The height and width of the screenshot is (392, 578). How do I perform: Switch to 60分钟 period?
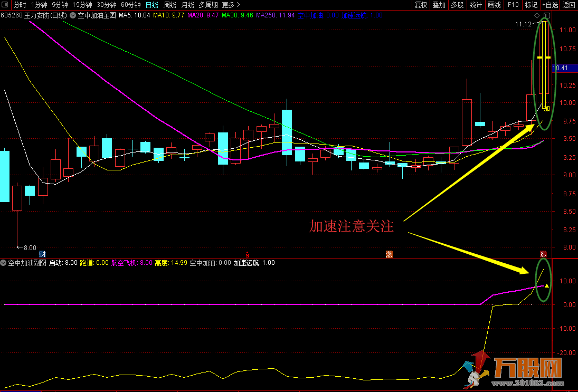tap(131, 5)
